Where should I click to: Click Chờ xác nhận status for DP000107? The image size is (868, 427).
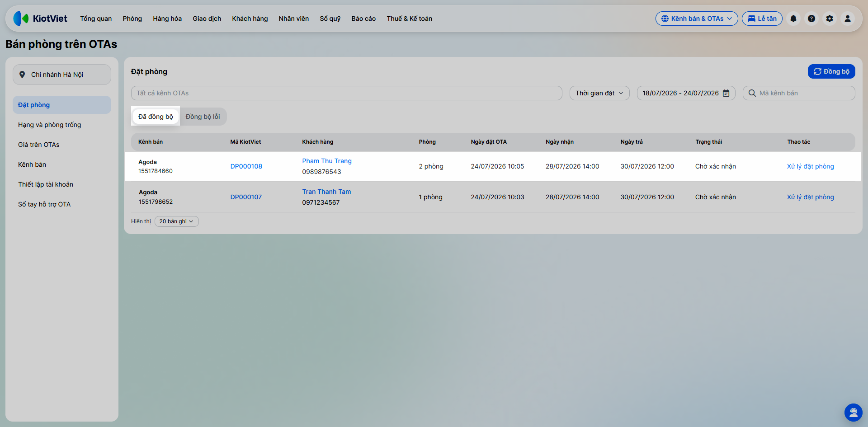tap(716, 197)
